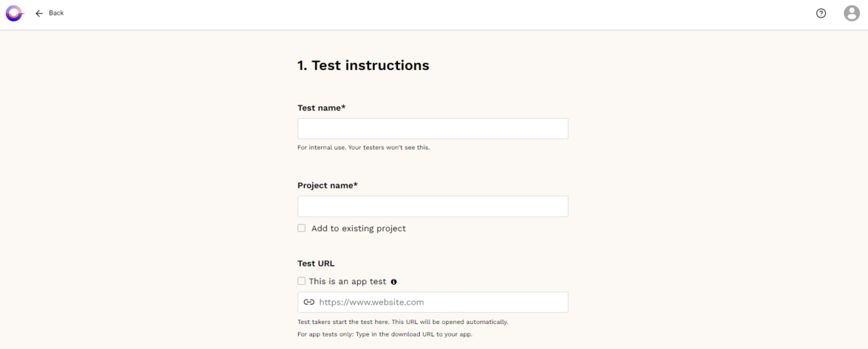
Task: Click the 'Test name*' field label
Action: [x=322, y=108]
